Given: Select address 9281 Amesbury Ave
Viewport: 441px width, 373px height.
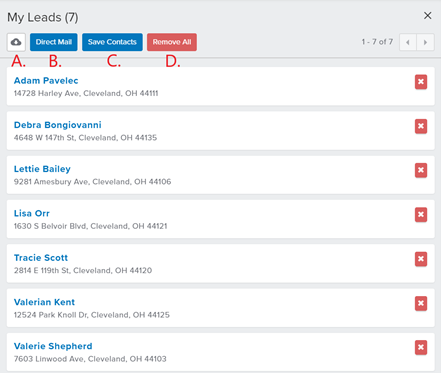Looking at the screenshot, I should [x=92, y=182].
